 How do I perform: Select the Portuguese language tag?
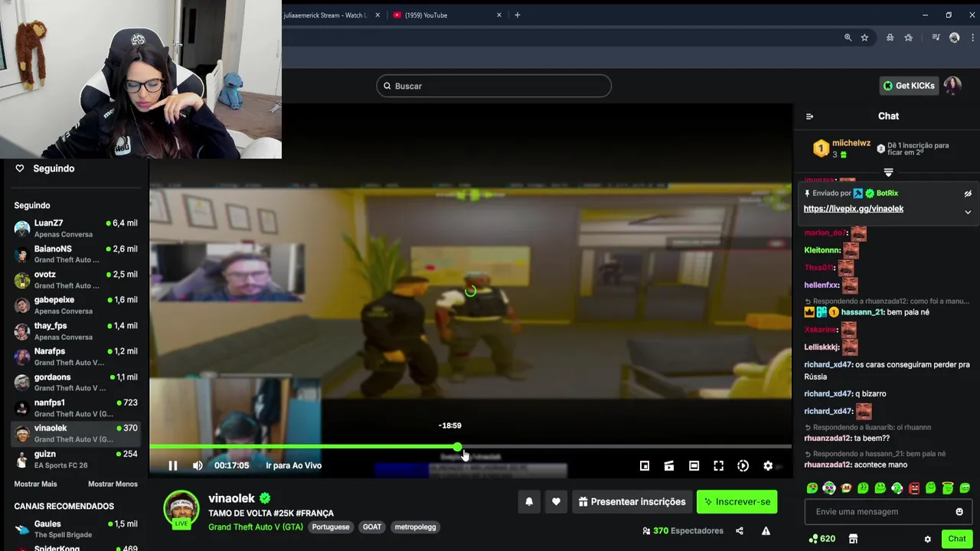coord(331,527)
